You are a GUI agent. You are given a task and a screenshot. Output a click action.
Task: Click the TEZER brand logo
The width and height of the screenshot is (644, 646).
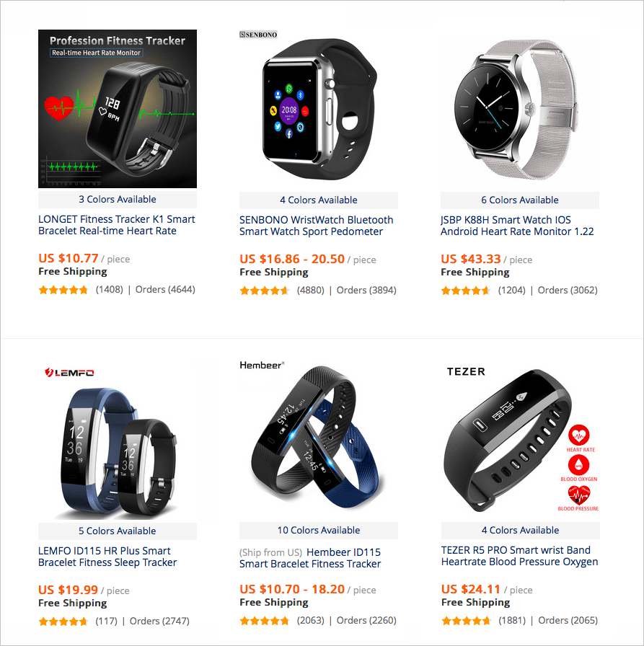pos(466,371)
